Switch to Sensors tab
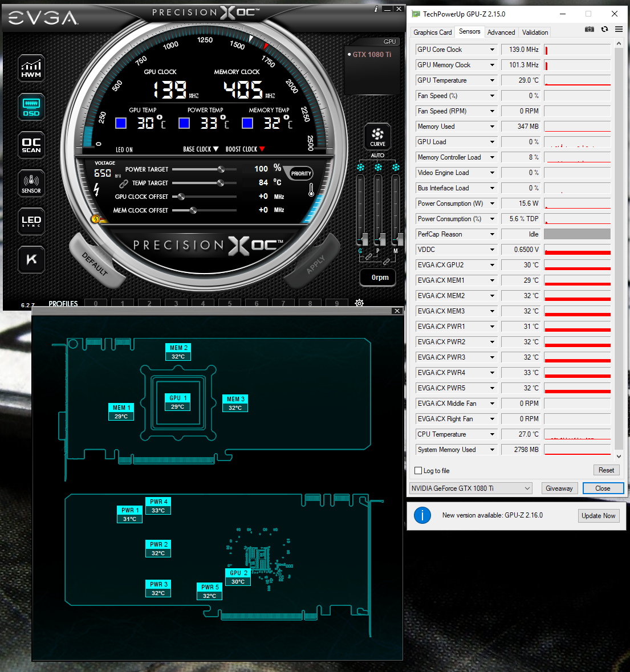 469,32
